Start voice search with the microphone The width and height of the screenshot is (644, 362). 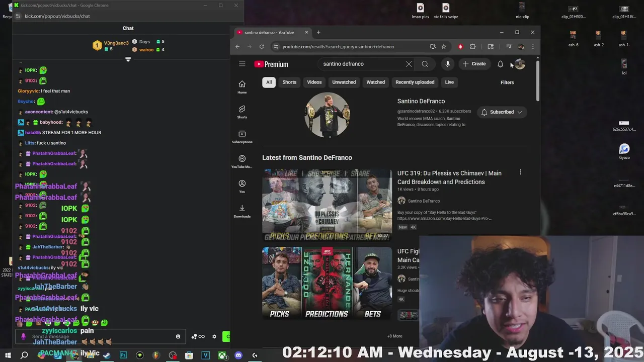[447, 64]
